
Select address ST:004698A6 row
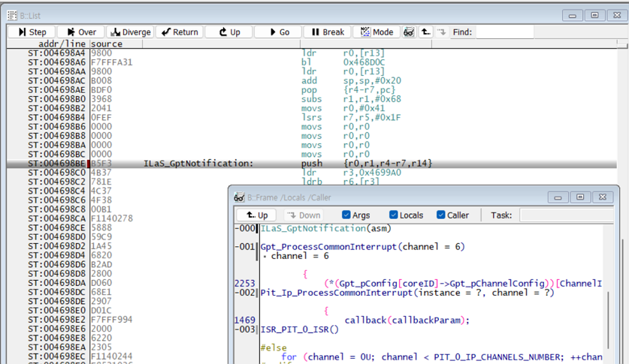(311, 62)
